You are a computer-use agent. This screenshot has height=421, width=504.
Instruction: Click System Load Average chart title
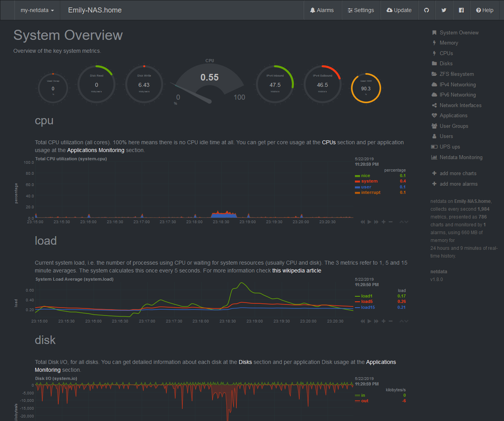[74, 279]
